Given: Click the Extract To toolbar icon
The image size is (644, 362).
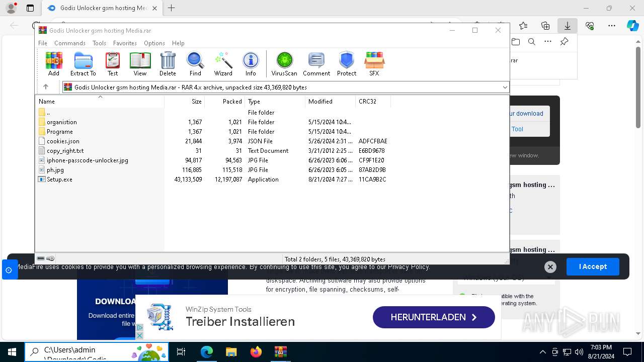Looking at the screenshot, I should (x=83, y=64).
